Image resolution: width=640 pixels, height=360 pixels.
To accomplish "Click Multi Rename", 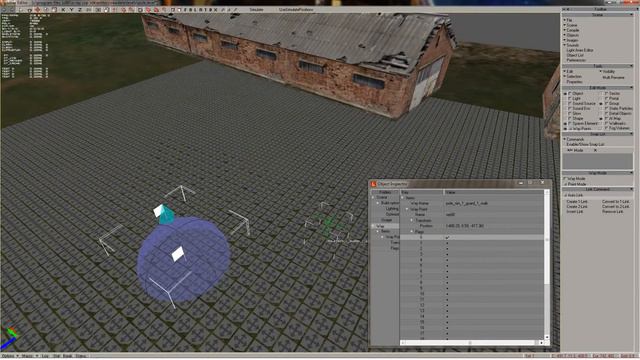I will (613, 77).
